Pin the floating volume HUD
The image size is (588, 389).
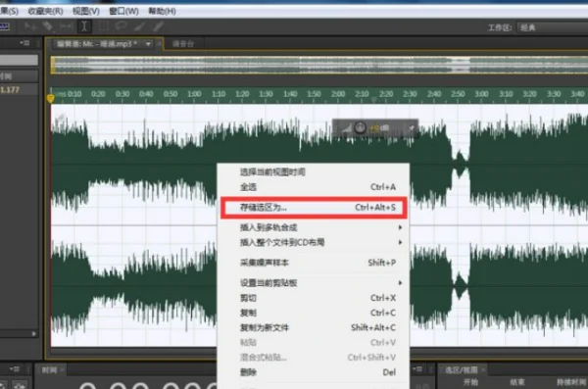412,128
